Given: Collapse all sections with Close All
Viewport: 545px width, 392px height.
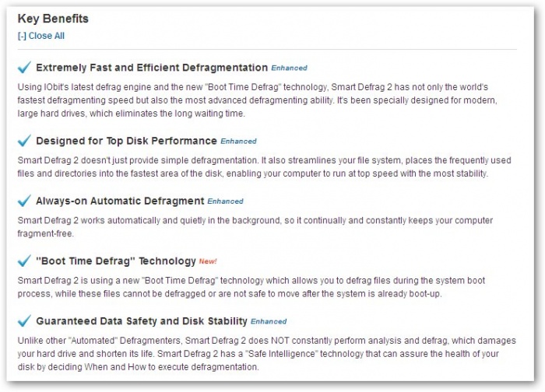Looking at the screenshot, I should (40, 36).
